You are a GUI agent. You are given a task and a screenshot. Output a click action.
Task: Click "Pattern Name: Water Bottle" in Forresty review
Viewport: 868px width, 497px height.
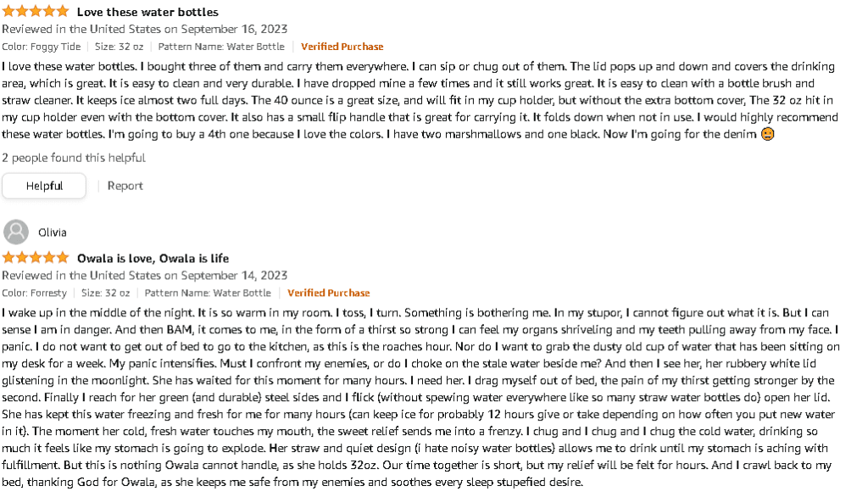pyautogui.click(x=208, y=293)
